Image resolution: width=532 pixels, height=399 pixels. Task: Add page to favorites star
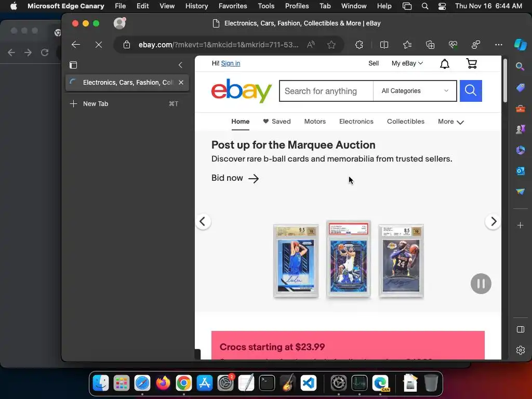point(331,45)
